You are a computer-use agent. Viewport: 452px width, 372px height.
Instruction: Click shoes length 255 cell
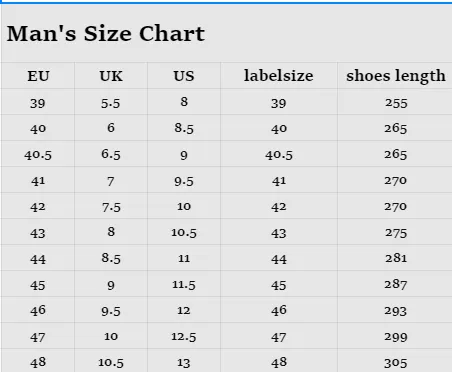tap(395, 102)
